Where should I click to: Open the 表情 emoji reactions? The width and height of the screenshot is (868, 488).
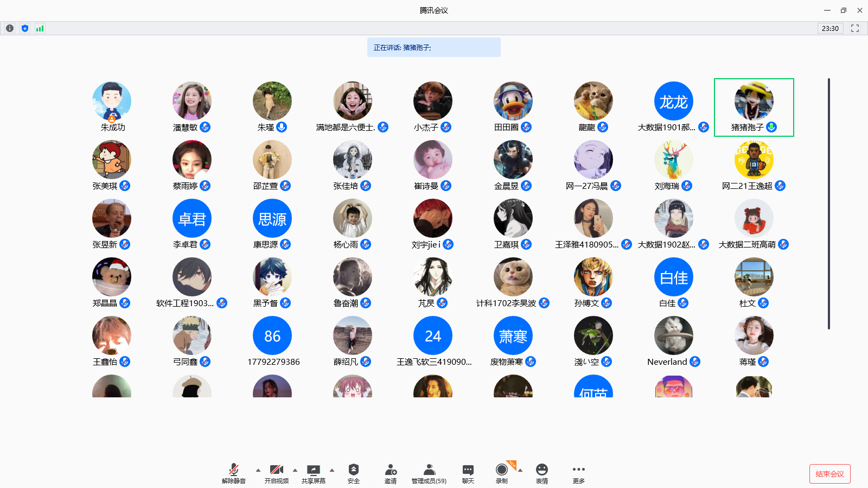541,473
